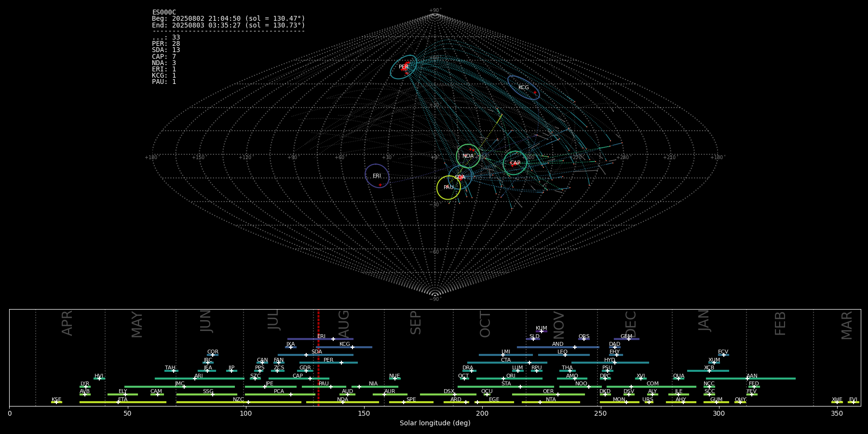Viewport: 868px width, 434px height.
Task: Click the KCG shower bar in timeline
Action: [344, 347]
